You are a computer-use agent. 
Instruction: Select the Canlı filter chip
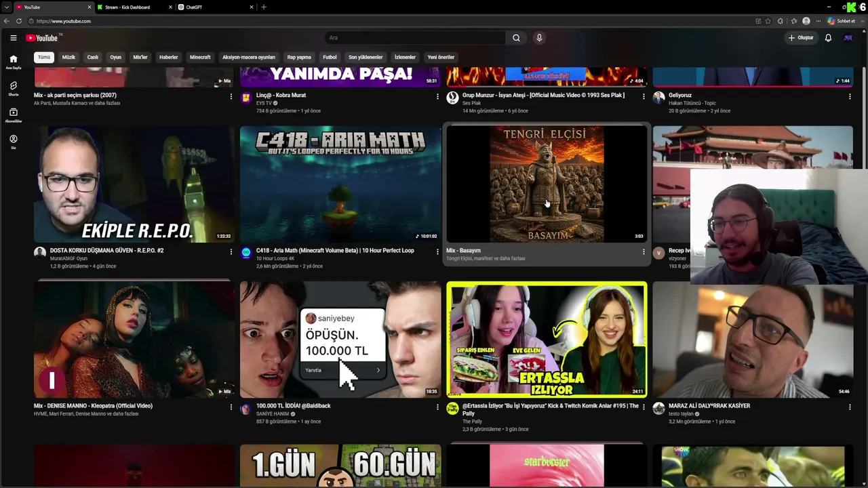click(93, 58)
